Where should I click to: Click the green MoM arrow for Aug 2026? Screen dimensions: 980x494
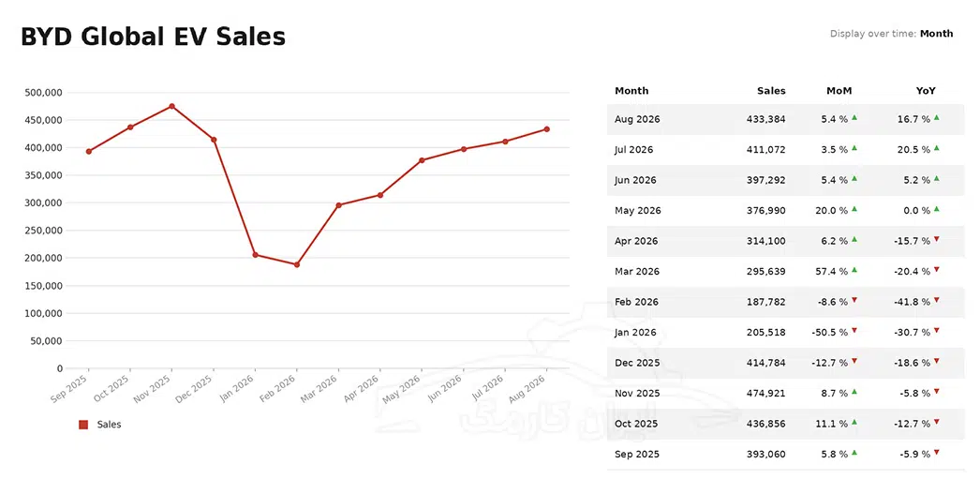[x=854, y=117]
